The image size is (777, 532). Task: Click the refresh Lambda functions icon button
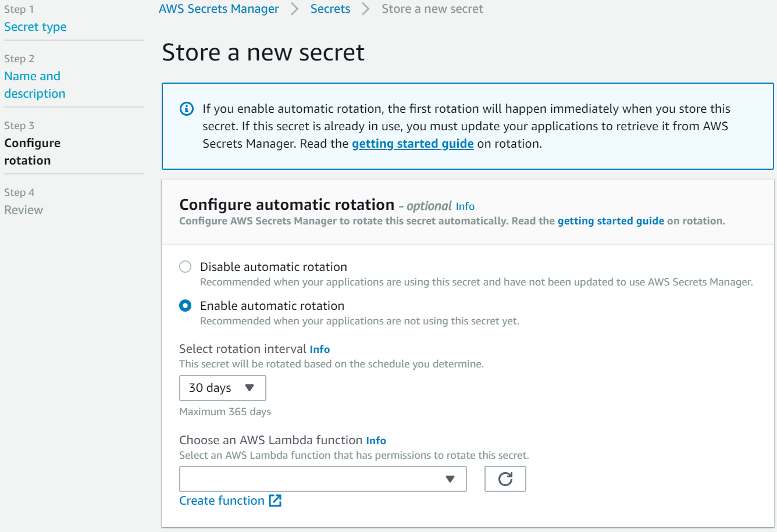(x=505, y=479)
